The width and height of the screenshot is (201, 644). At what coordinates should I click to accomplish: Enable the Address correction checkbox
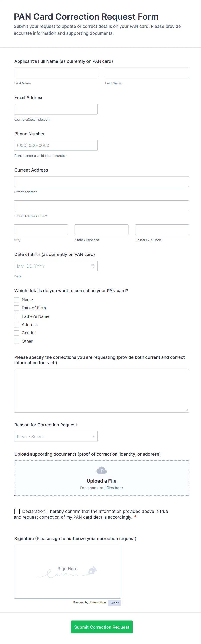(16, 324)
